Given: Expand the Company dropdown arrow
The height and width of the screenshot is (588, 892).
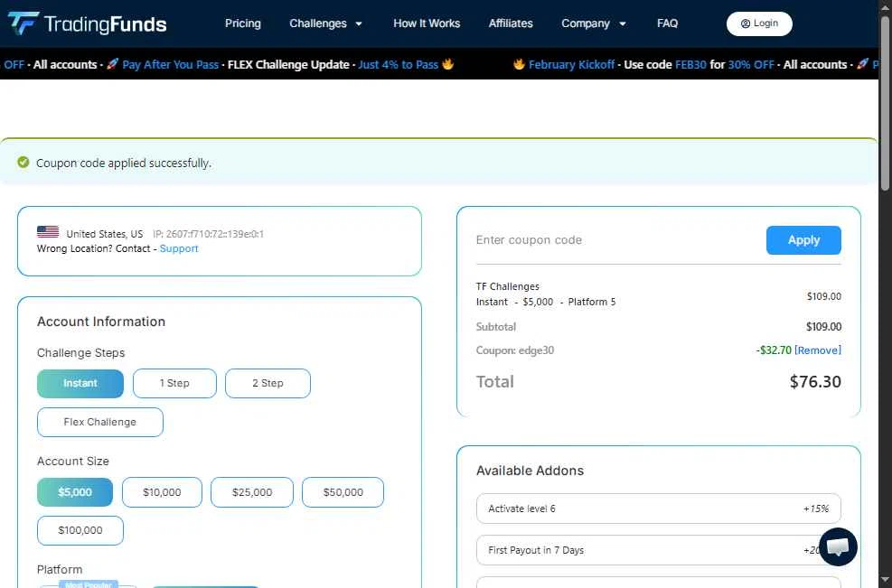Looking at the screenshot, I should click(623, 23).
